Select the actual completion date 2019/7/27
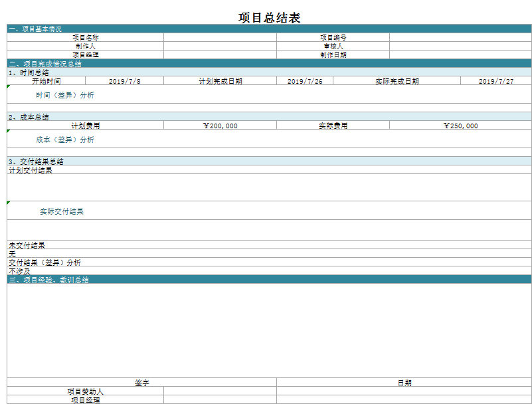Screen dimensions: 532x404 (495, 81)
